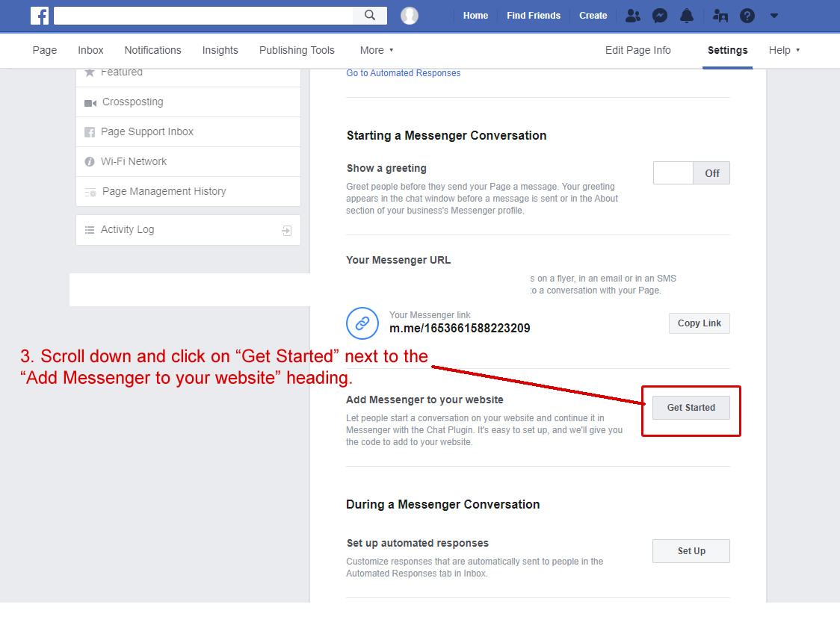The height and width of the screenshot is (640, 840).
Task: Open the profile avatar picture
Action: tap(410, 16)
